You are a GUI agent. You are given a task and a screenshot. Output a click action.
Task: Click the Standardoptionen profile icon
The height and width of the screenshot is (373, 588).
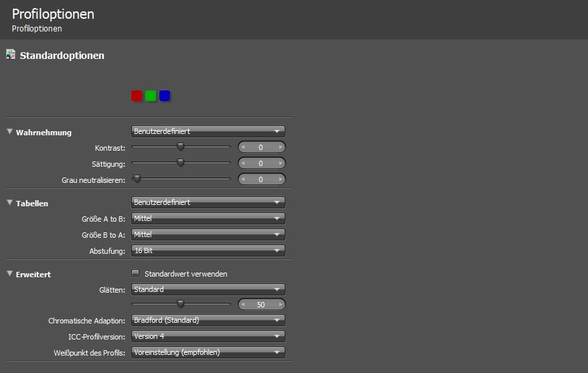pos(11,55)
